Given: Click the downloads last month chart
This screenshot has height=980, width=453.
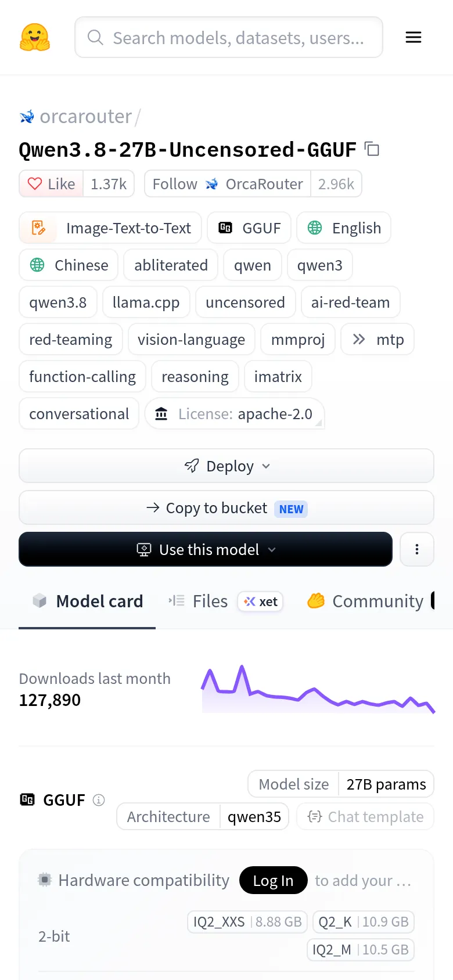Looking at the screenshot, I should (x=318, y=689).
